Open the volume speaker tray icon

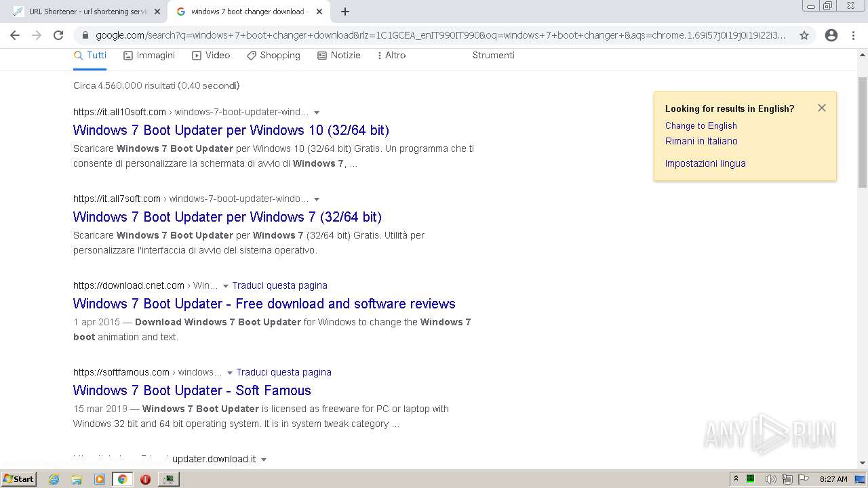770,479
